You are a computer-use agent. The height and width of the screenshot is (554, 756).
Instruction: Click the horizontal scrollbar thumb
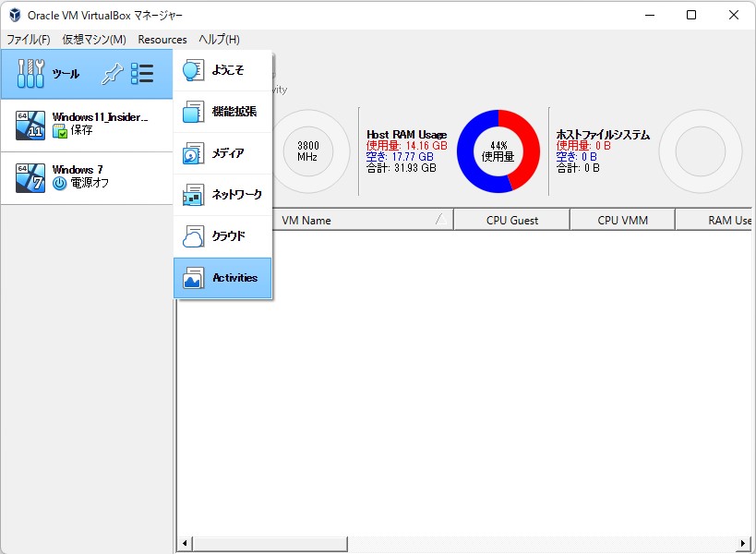click(270, 544)
